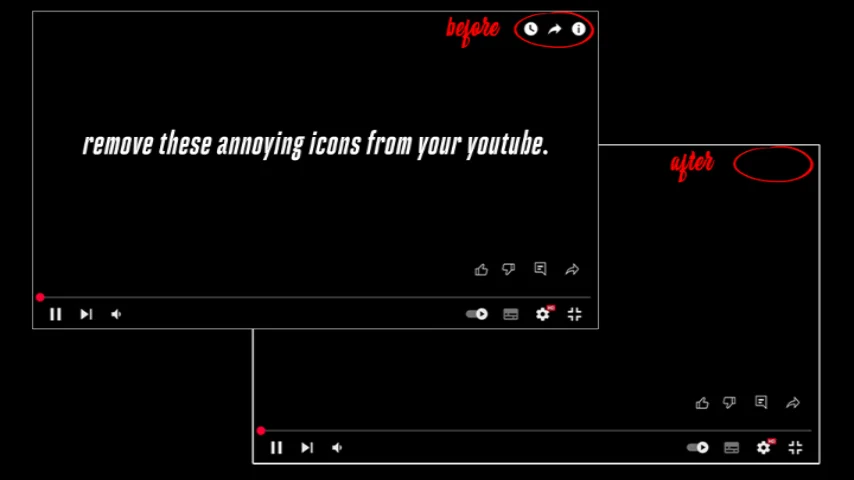This screenshot has height=480, width=854.
Task: Like the video in the after player
Action: click(x=702, y=403)
